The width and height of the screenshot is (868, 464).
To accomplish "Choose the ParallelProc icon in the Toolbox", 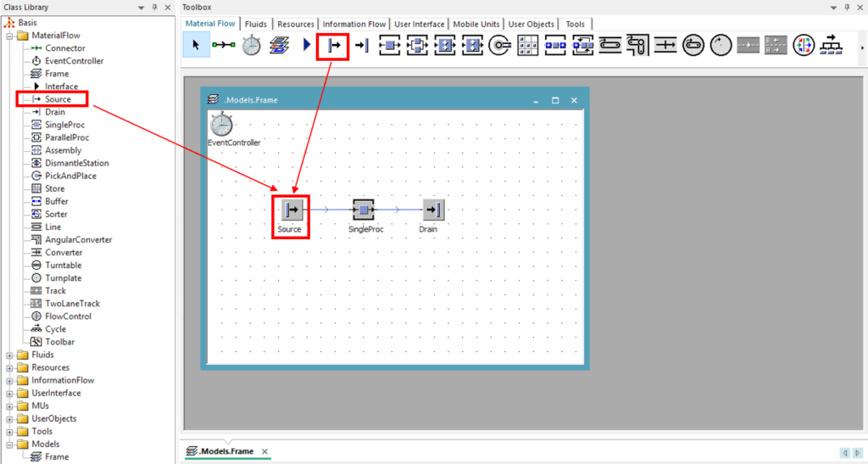I will [417, 46].
